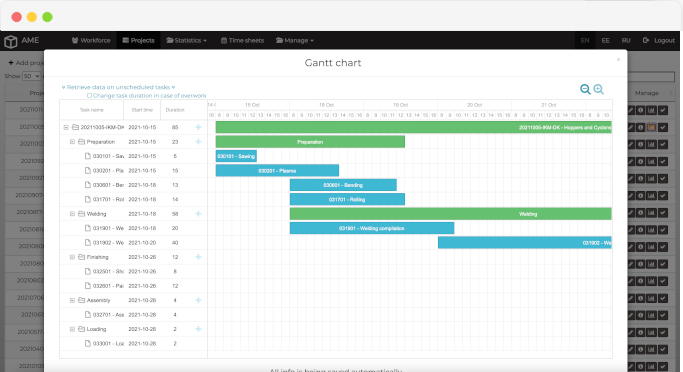Click the folder icon next to Welding

tap(81, 213)
